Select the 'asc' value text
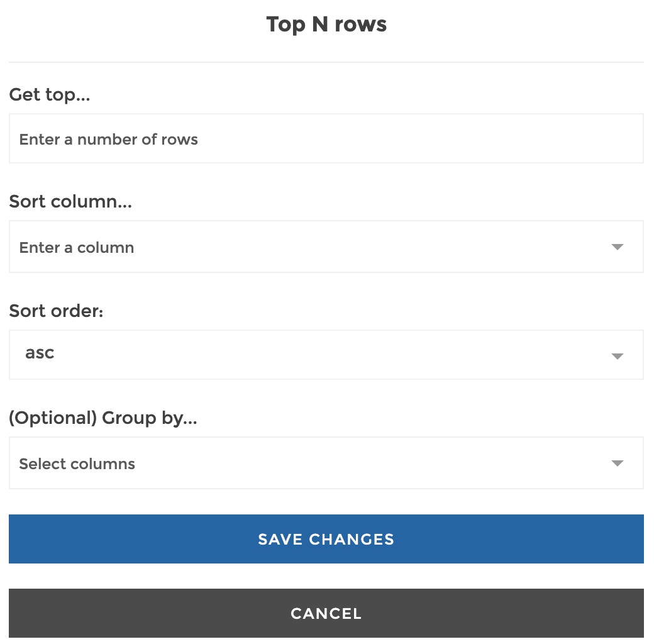 click(40, 353)
